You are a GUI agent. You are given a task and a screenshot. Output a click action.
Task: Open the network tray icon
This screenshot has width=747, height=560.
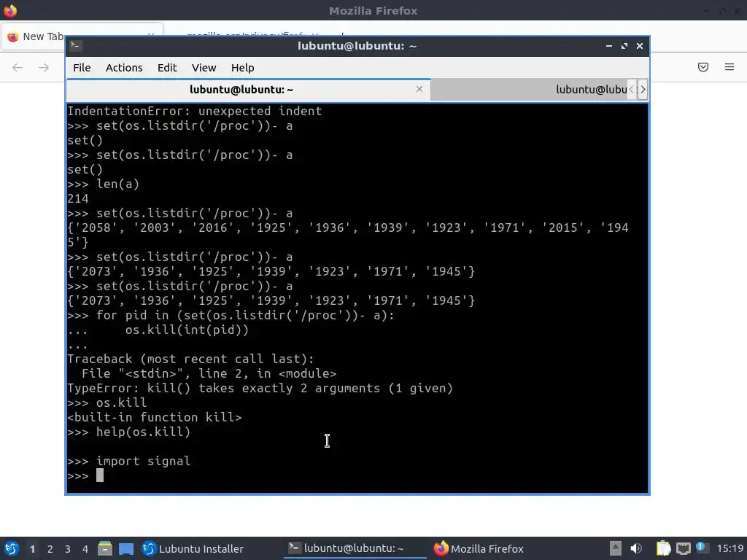pos(683,548)
